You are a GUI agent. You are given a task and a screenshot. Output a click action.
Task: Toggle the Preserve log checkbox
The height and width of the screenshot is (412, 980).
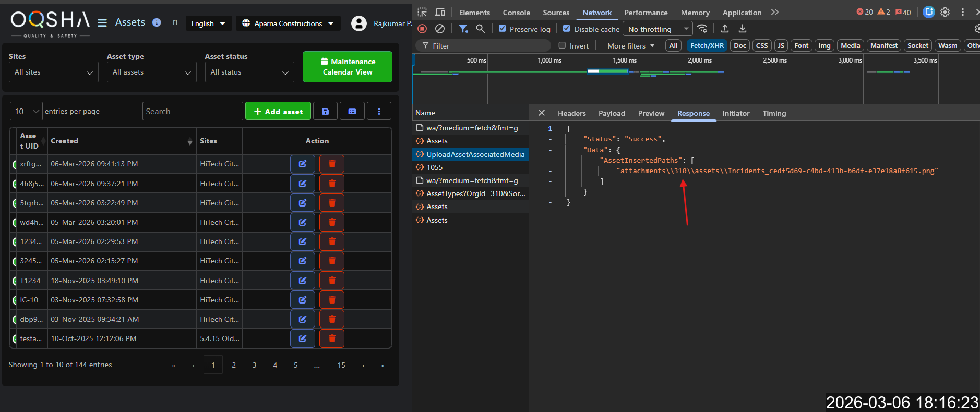tap(502, 29)
